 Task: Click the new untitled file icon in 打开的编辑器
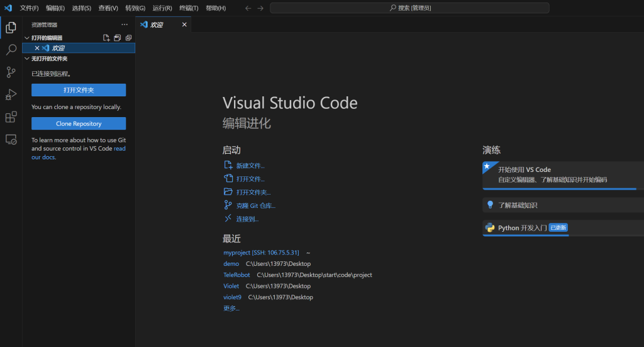pos(106,38)
